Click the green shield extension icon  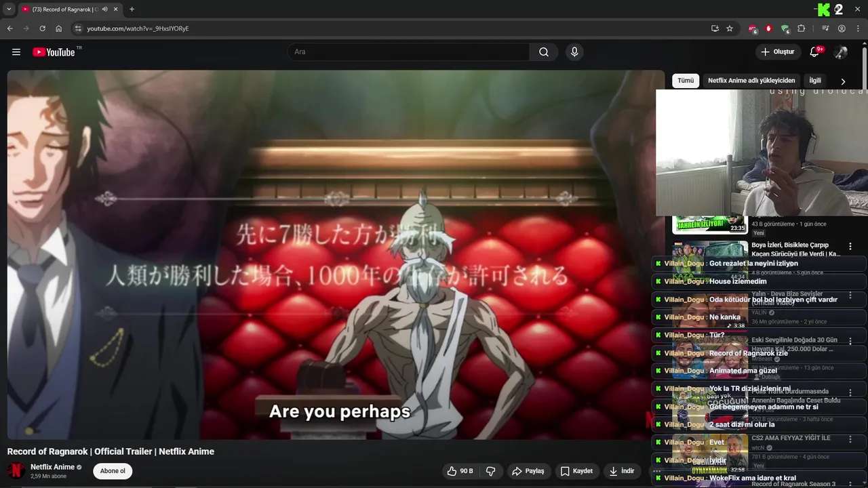click(x=785, y=28)
